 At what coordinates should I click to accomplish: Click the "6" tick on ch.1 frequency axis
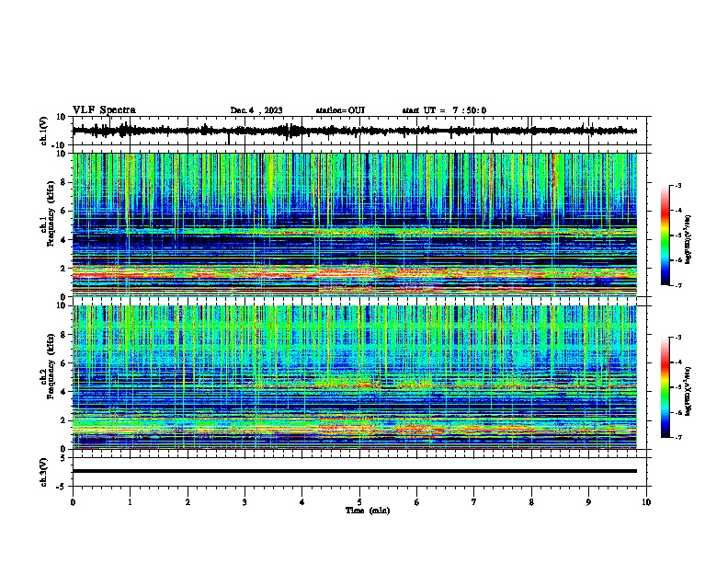click(63, 212)
